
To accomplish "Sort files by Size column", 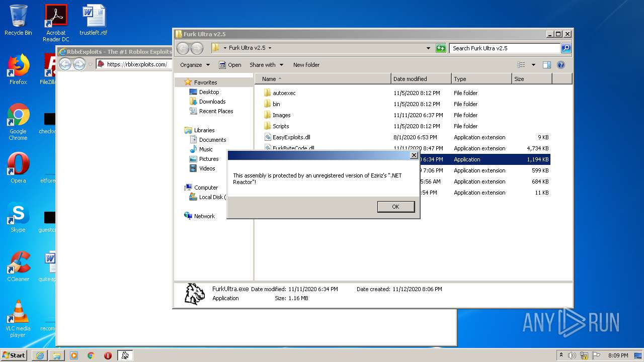I will [x=532, y=79].
